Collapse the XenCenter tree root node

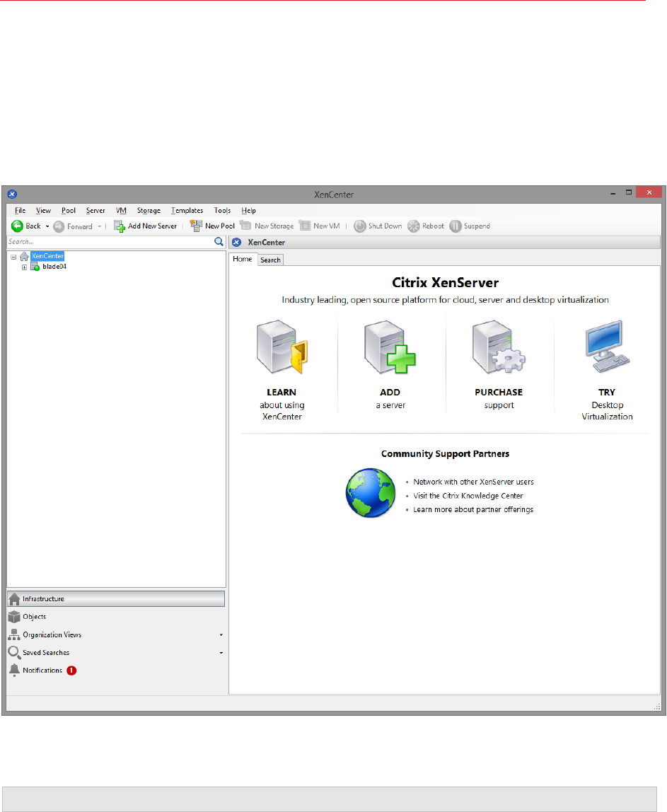tap(13, 257)
